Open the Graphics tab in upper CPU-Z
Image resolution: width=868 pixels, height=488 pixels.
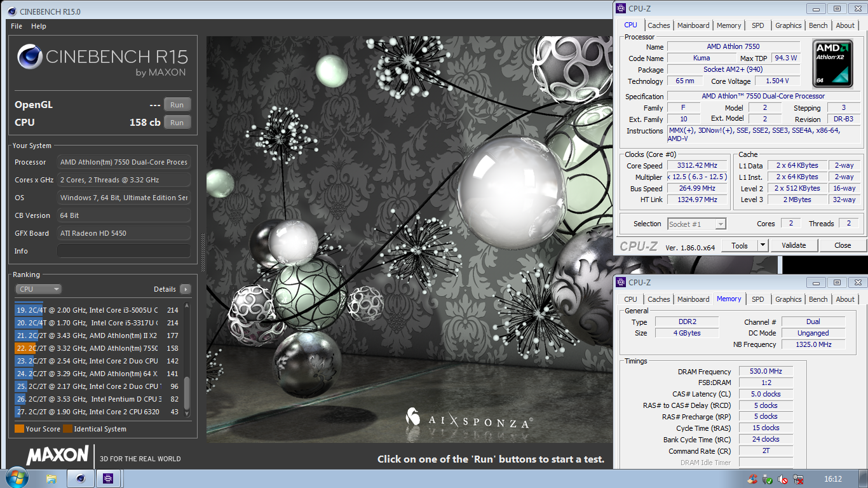tap(788, 25)
